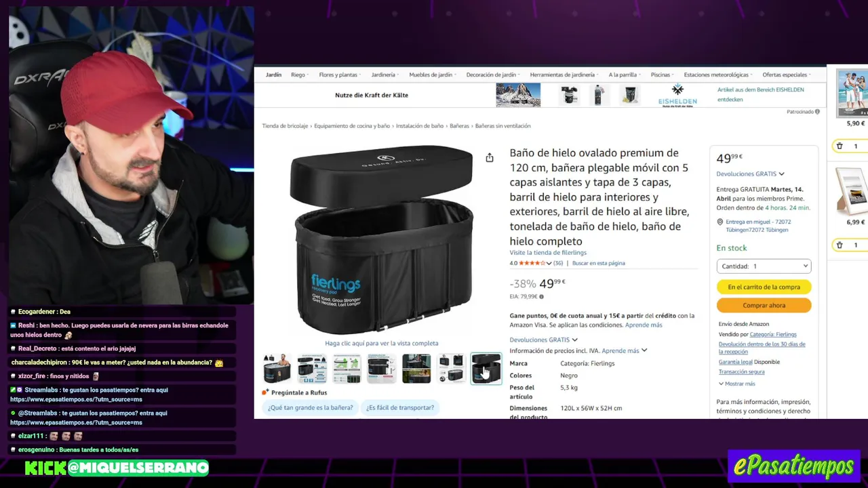Open the Jardinería dropdown menu
This screenshot has width=868, height=488.
(385, 75)
